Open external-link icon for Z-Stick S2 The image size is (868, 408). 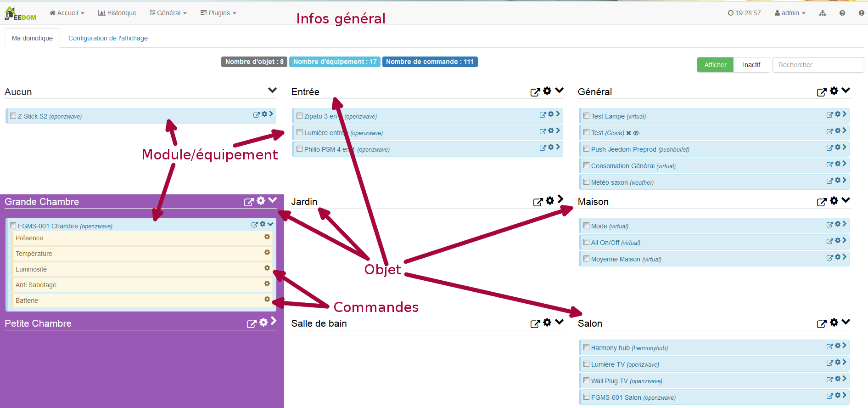(256, 115)
